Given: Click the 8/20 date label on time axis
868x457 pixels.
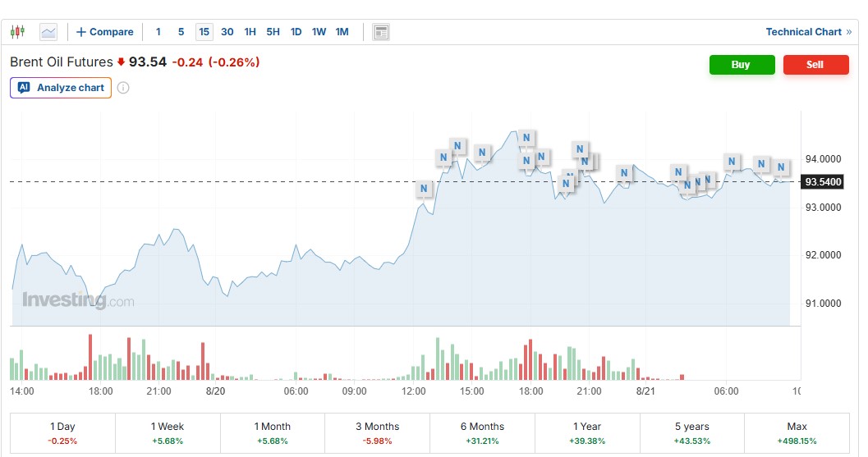Looking at the screenshot, I should (215, 391).
